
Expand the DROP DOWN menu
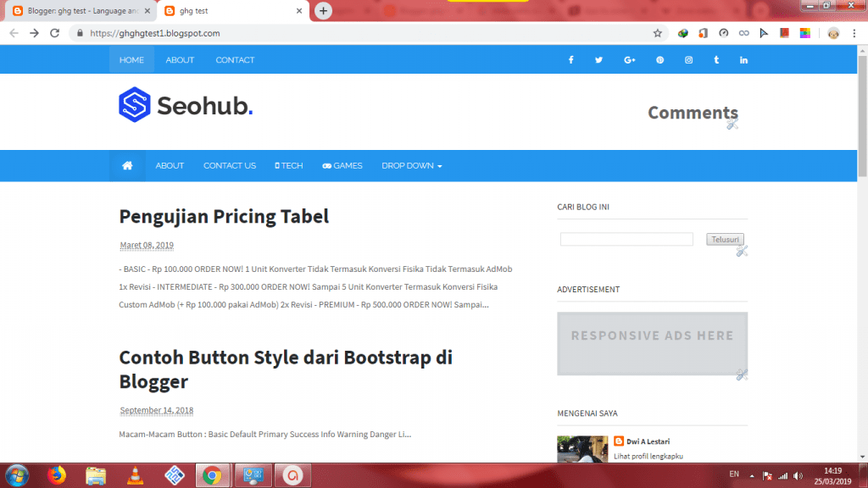coord(411,165)
